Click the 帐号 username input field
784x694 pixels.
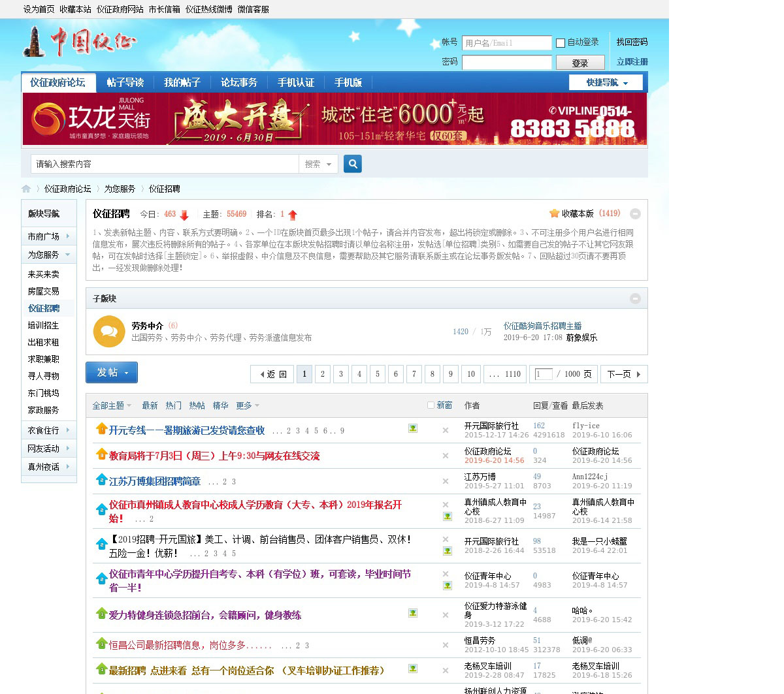pyautogui.click(x=507, y=43)
